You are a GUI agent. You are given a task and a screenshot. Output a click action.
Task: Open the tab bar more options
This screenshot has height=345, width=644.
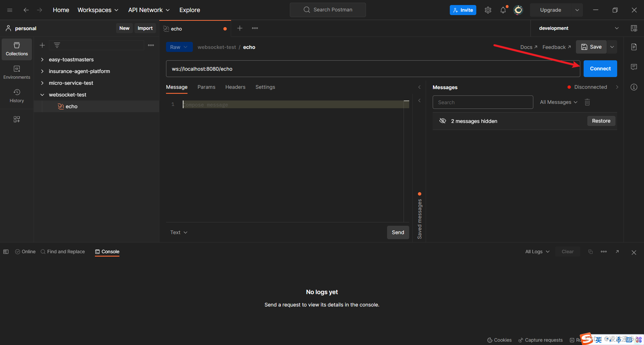coord(255,28)
